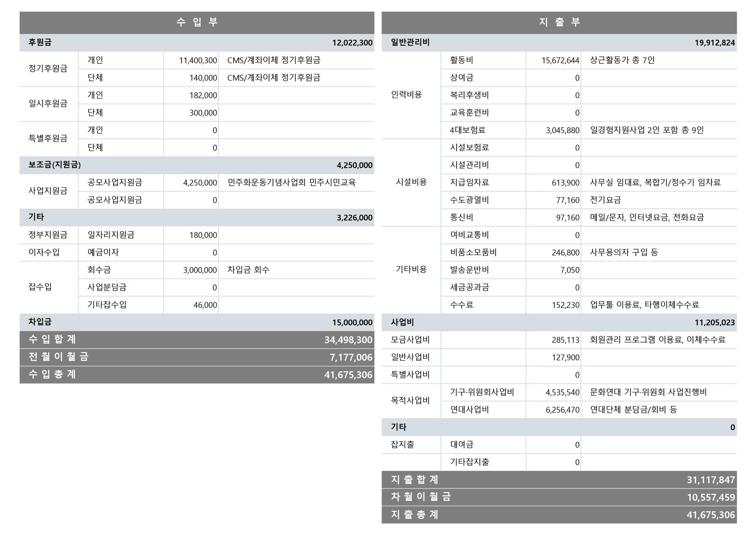Select the 비품소모품비 246,800 amount
The image size is (756, 535).
coord(565,252)
